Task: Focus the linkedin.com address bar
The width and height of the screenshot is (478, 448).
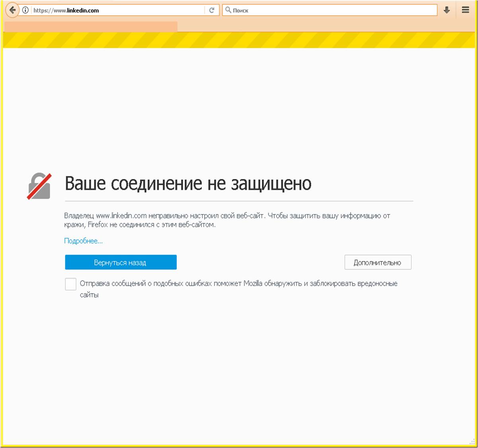Action: point(118,10)
